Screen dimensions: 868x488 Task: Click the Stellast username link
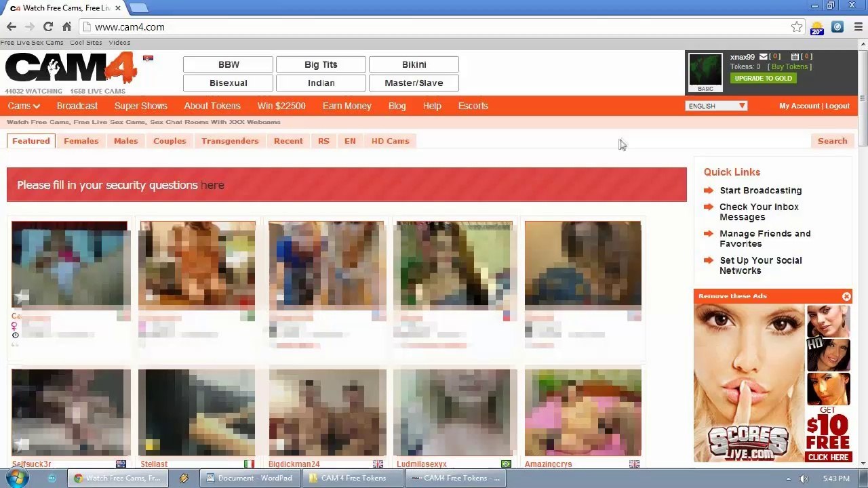tap(154, 464)
